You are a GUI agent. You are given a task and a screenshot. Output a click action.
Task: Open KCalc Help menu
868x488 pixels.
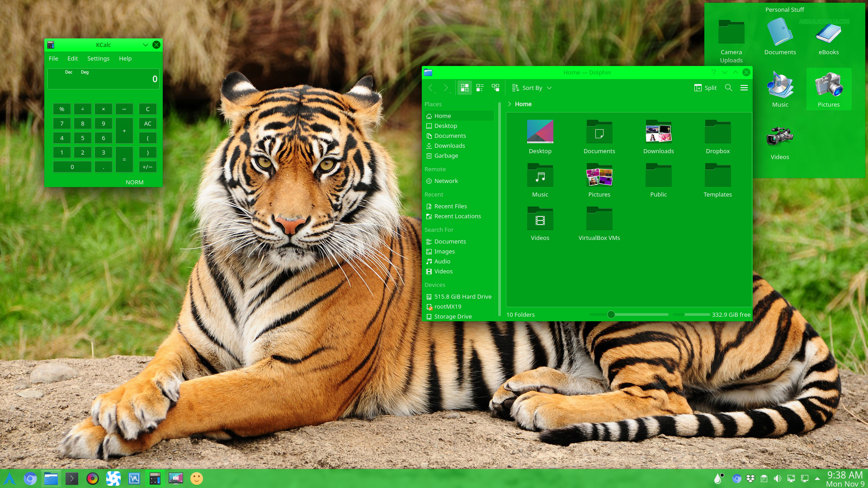pyautogui.click(x=125, y=59)
